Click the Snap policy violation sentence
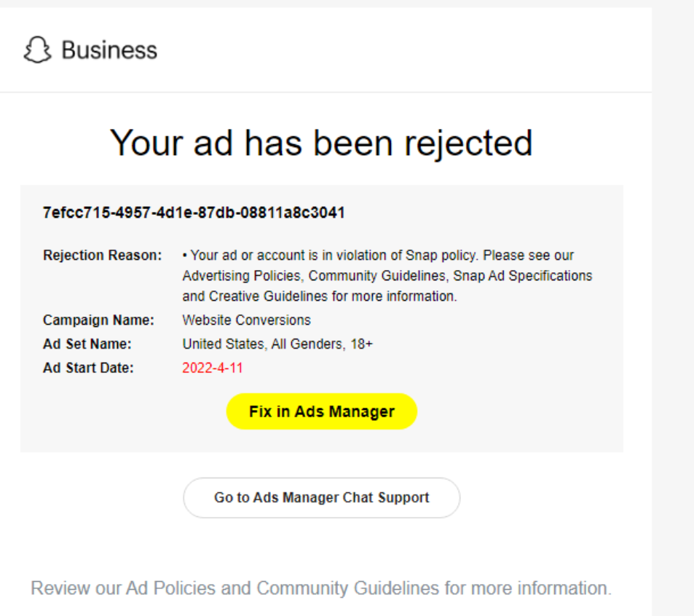This screenshot has height=616, width=694. 334,256
